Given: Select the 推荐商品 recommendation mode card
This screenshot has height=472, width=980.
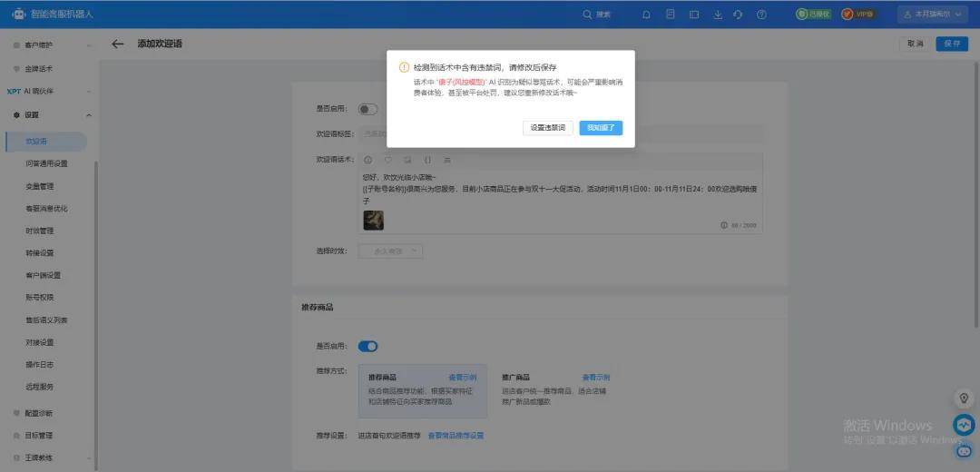Looking at the screenshot, I should [423, 391].
